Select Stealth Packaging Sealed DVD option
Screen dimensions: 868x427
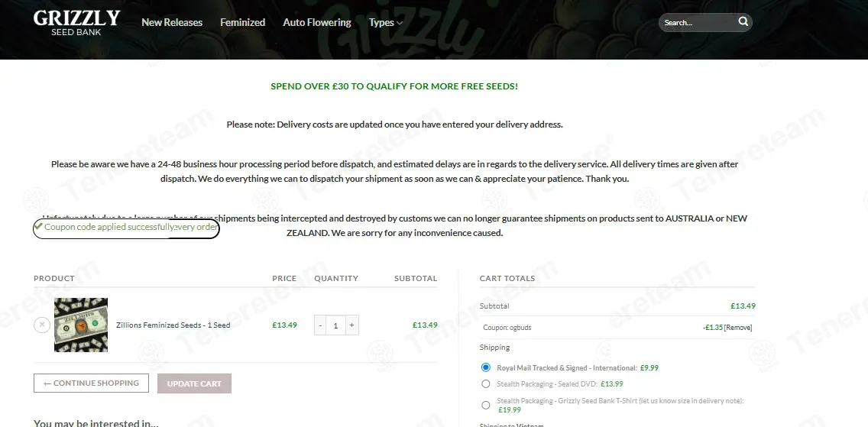tap(485, 383)
